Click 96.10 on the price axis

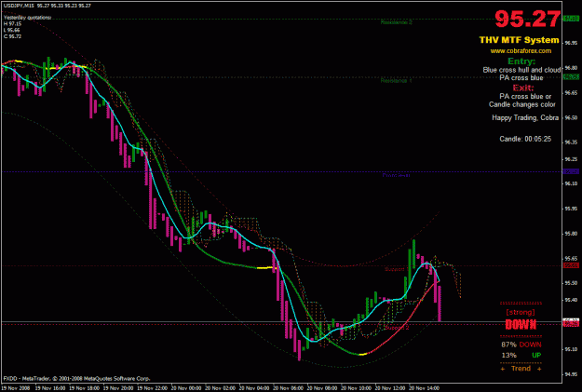coord(571,183)
